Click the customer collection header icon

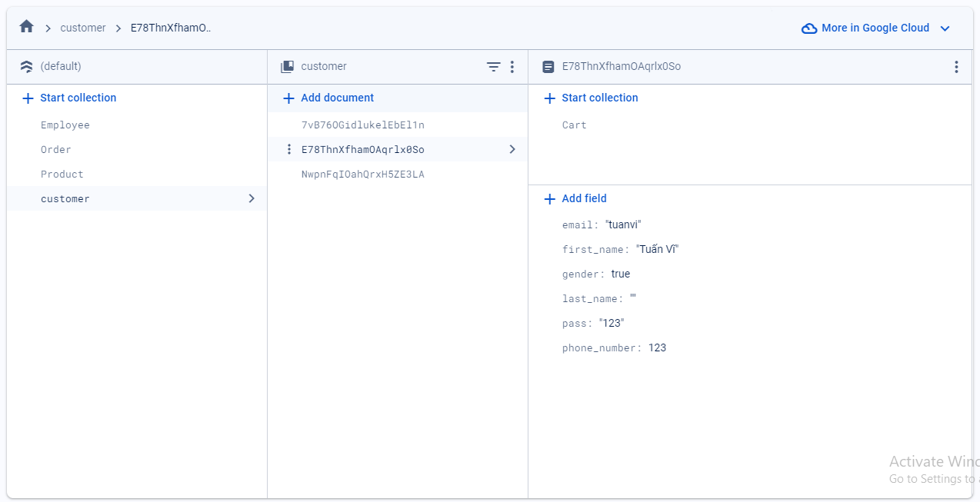coord(287,67)
